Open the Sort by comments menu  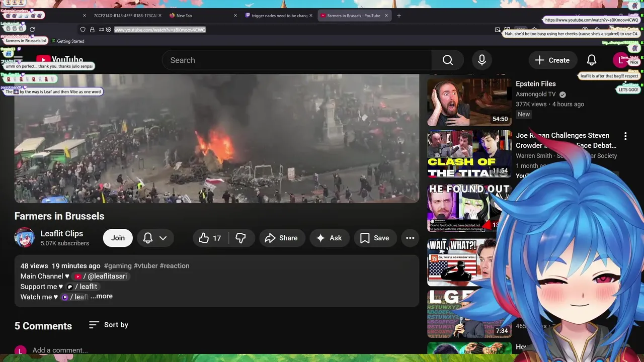click(x=109, y=325)
